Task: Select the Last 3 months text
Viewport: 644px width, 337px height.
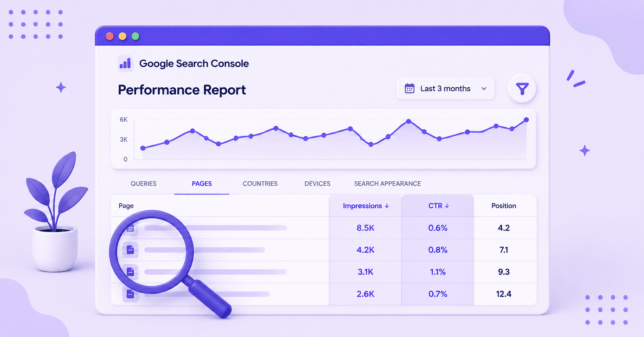Action: coord(445,89)
